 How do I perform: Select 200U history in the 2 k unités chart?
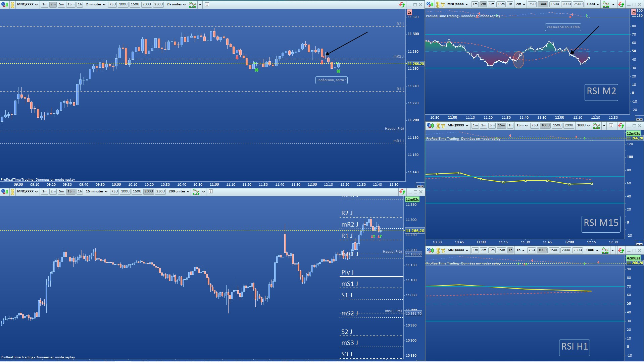tap(147, 4)
